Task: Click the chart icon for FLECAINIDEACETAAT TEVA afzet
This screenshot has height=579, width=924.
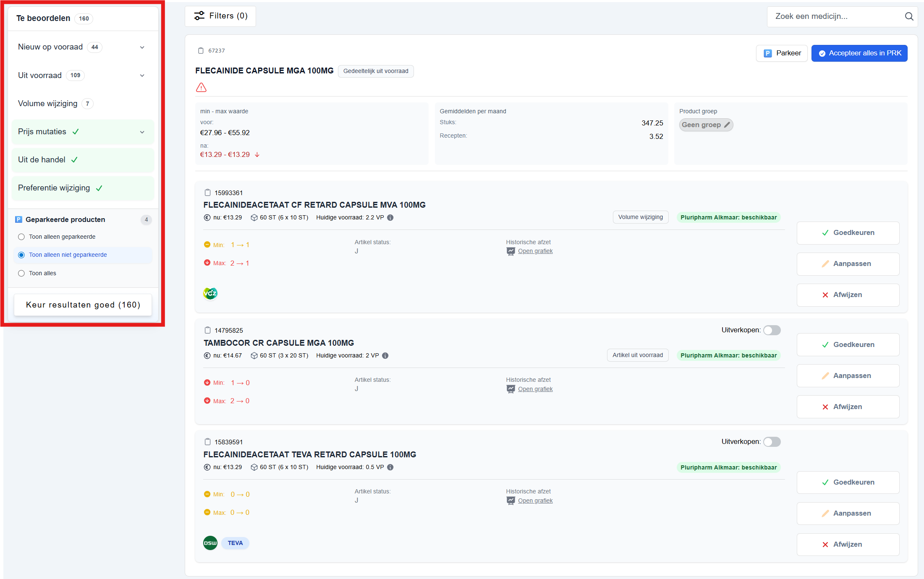Action: click(510, 501)
